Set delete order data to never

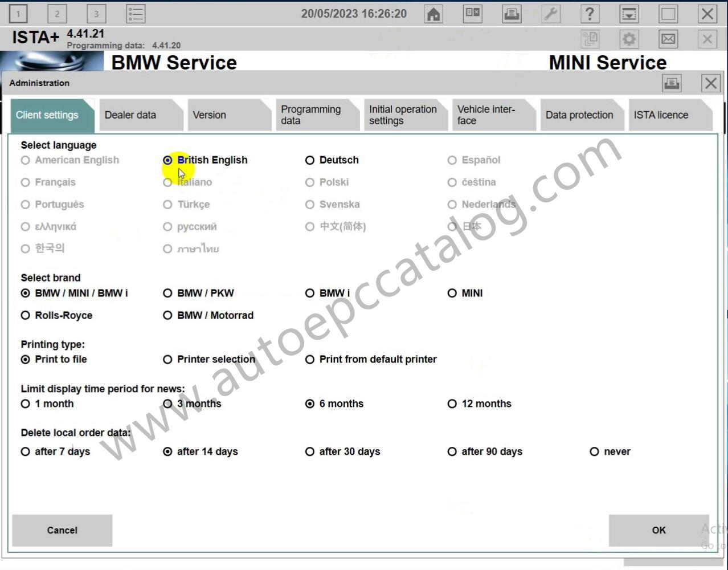click(610, 451)
